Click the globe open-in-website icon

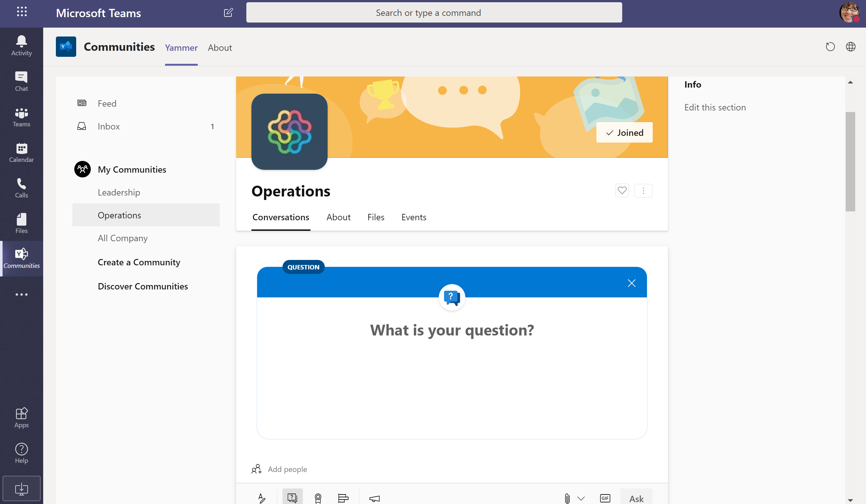pos(850,47)
